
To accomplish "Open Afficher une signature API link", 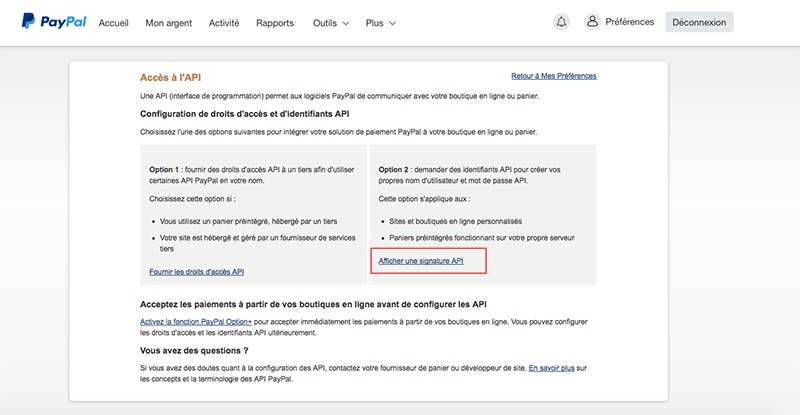I will pyautogui.click(x=421, y=261).
